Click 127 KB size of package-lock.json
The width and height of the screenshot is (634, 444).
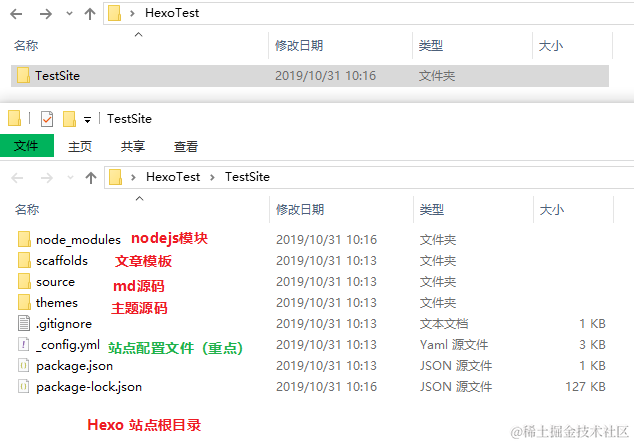click(x=585, y=387)
